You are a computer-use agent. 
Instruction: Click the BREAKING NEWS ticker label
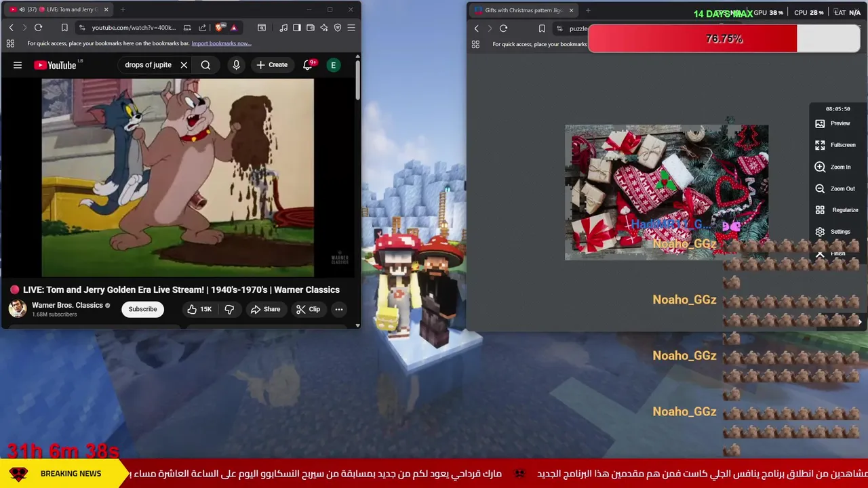71,474
